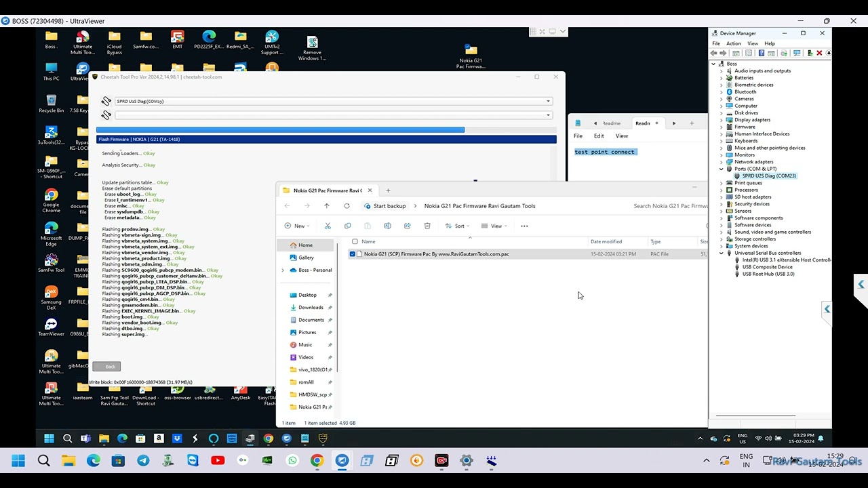Open WhatsApp from outer taskbar

coord(292,461)
